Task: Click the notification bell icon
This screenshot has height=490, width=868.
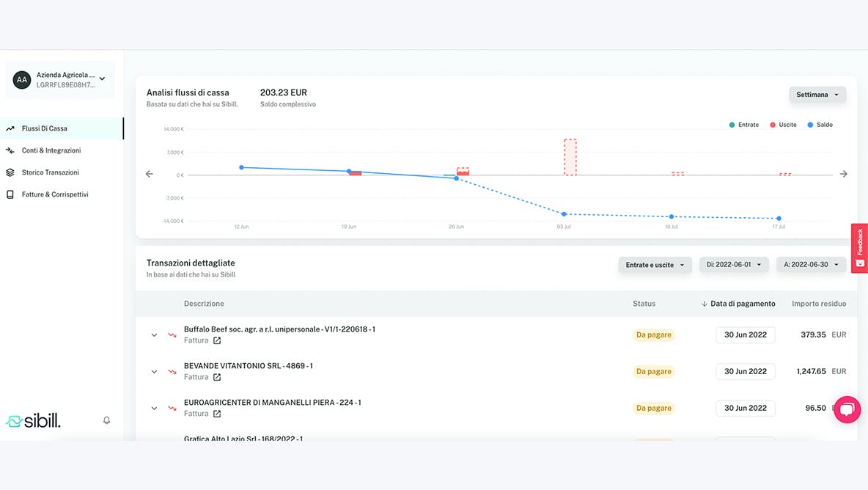Action: tap(106, 420)
